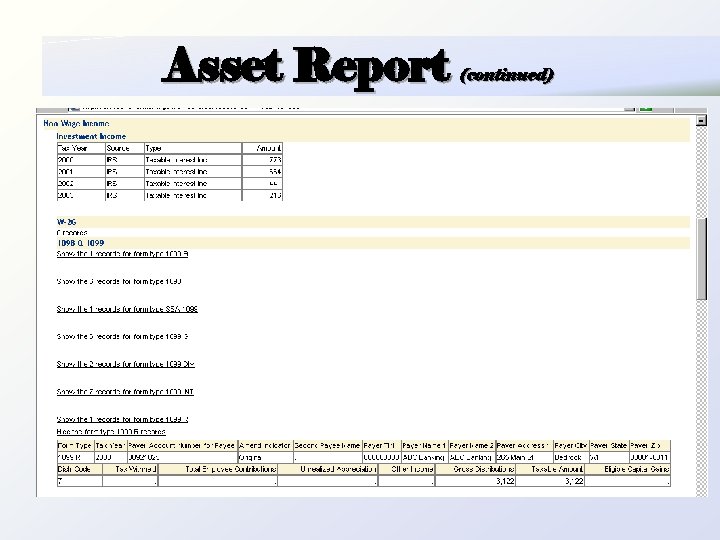Select the 'Non Wage Income' section heading

pos(76,124)
